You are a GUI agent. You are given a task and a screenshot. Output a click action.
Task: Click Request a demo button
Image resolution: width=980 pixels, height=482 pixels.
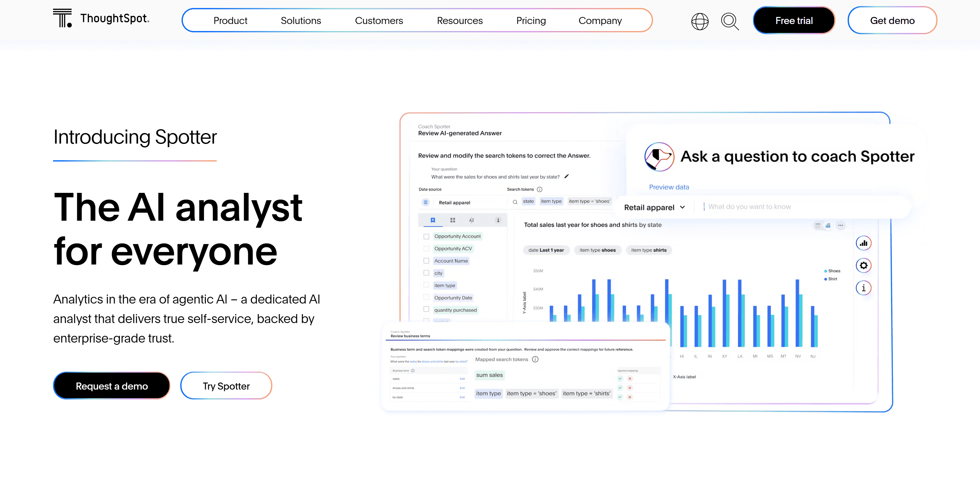112,386
